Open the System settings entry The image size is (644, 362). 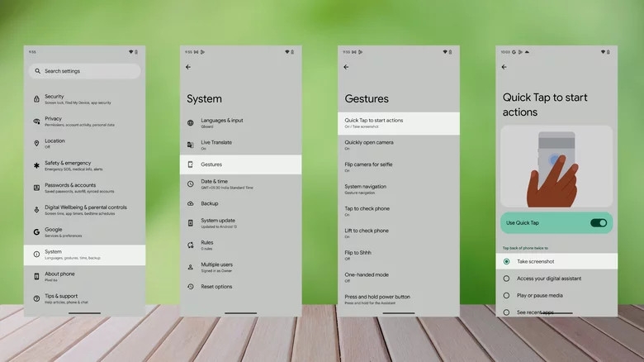coord(84,255)
